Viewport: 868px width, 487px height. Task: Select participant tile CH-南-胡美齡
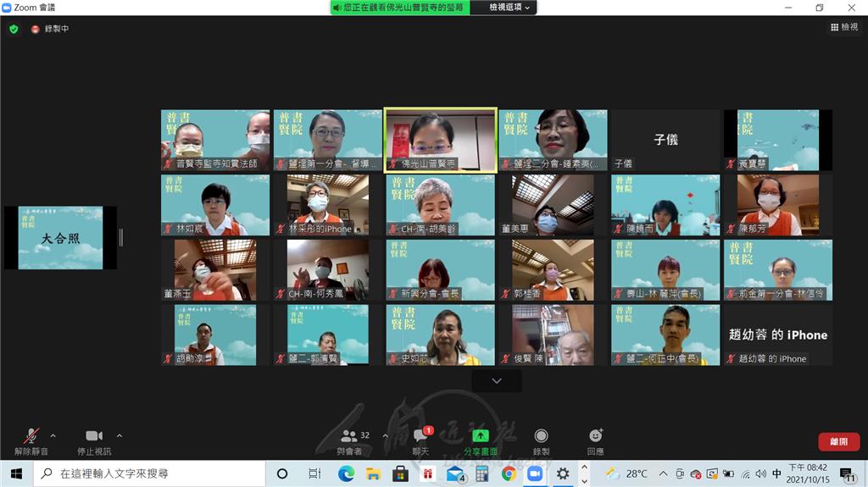click(441, 205)
